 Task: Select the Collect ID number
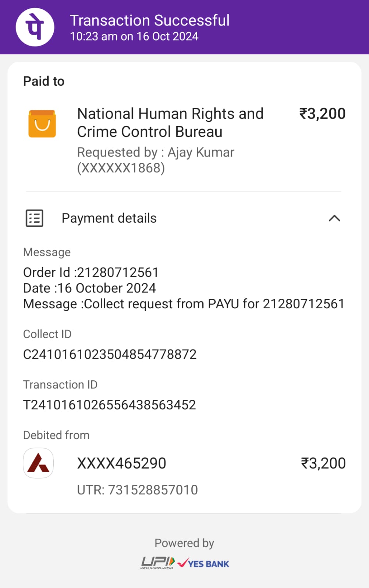click(x=110, y=354)
